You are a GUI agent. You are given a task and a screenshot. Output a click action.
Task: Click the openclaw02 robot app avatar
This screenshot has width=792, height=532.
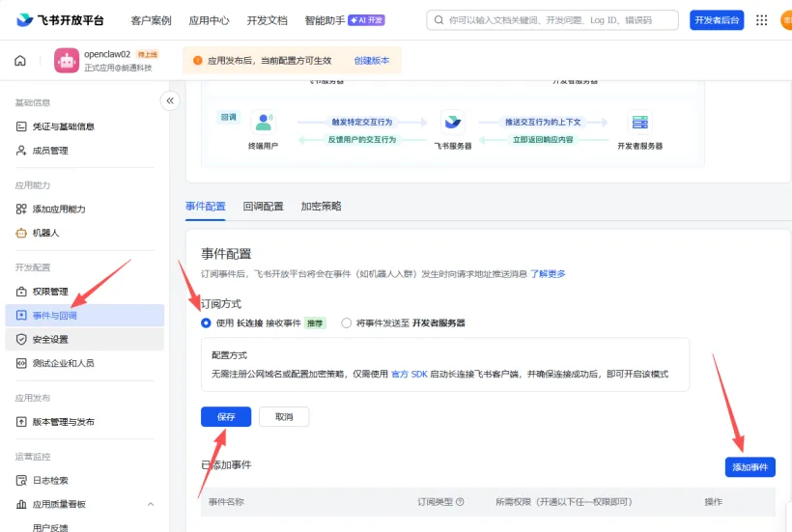67,61
